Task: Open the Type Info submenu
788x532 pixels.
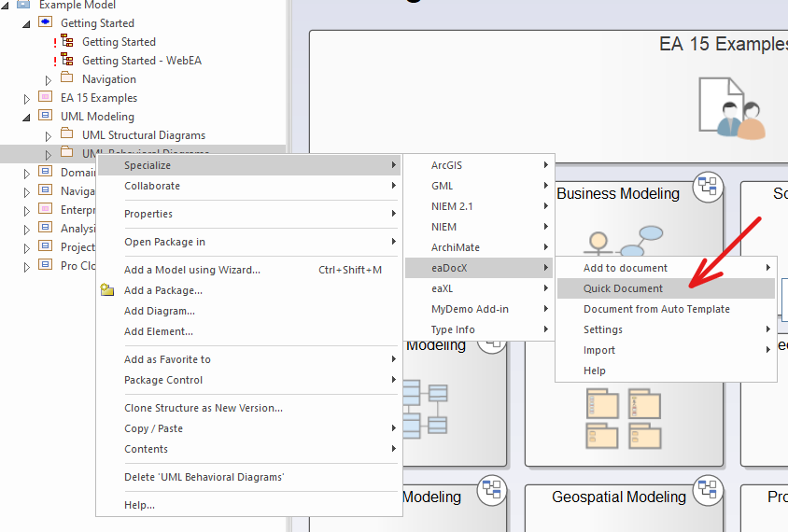Action: (479, 330)
